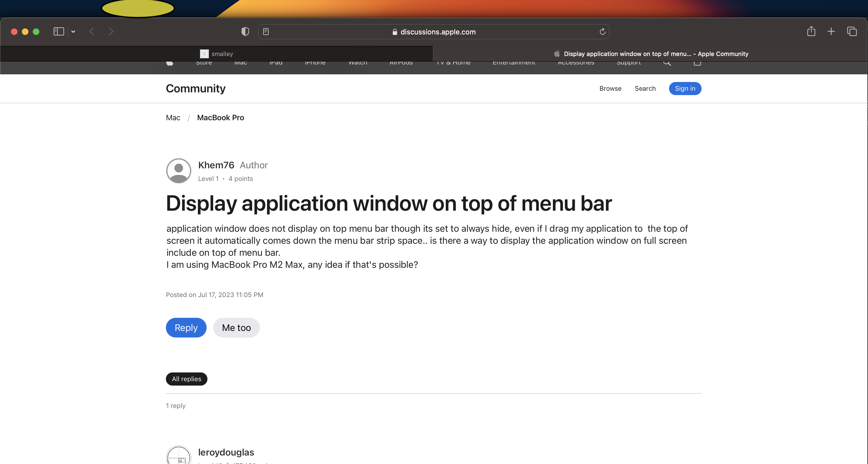The image size is (868, 464).
Task: Switch to the smalley tab
Action: coord(217,54)
